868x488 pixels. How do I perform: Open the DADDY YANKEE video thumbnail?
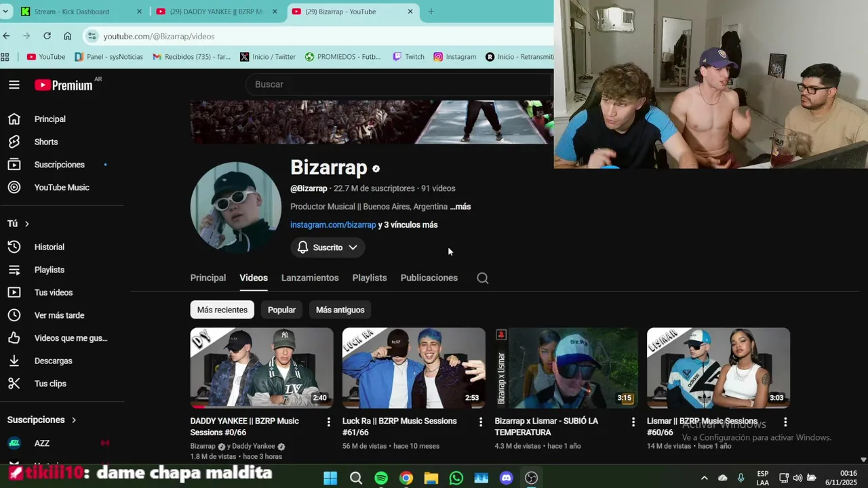(262, 368)
